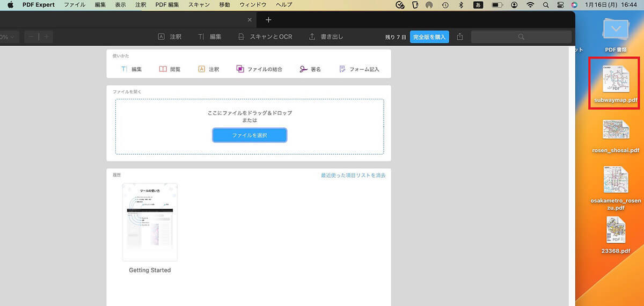Viewport: 644px width, 306px height.
Task: Click the ファイルを選択 button
Action: pos(250,135)
